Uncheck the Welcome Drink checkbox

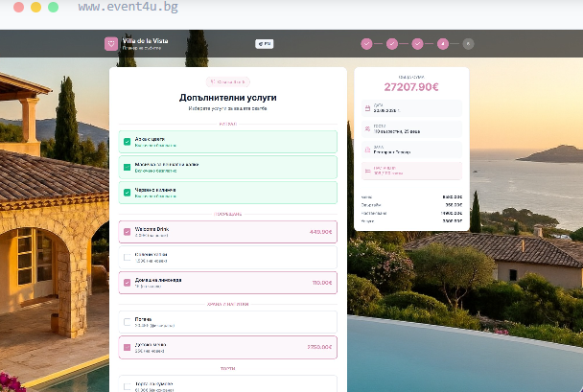[x=128, y=232]
